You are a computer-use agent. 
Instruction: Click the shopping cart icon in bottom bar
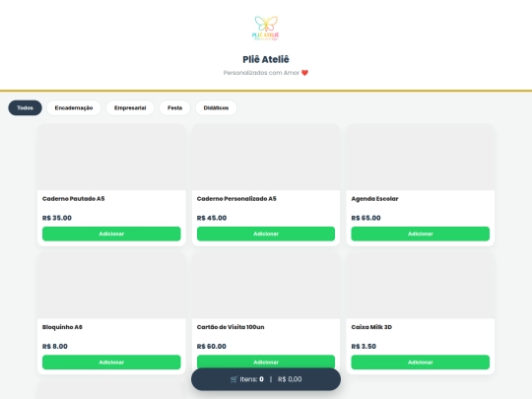233,379
